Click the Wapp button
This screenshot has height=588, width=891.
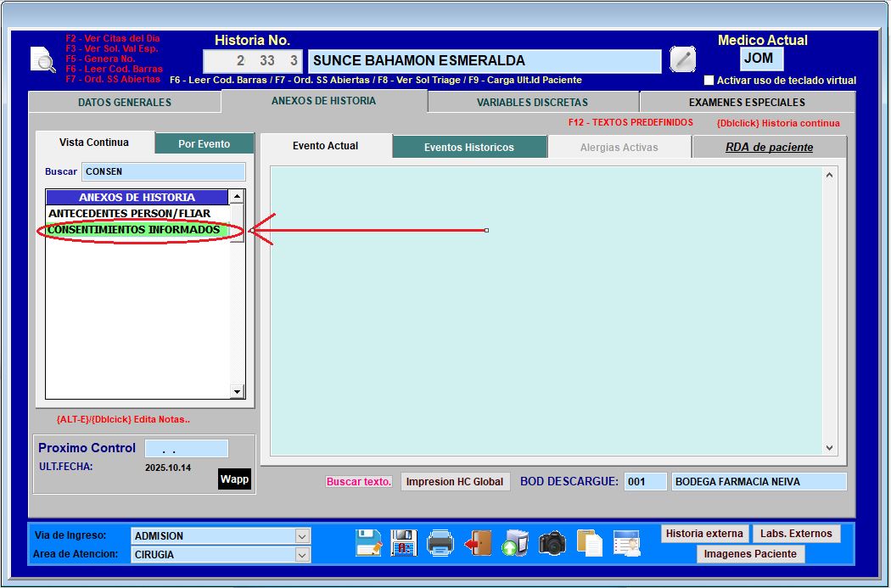point(235,479)
